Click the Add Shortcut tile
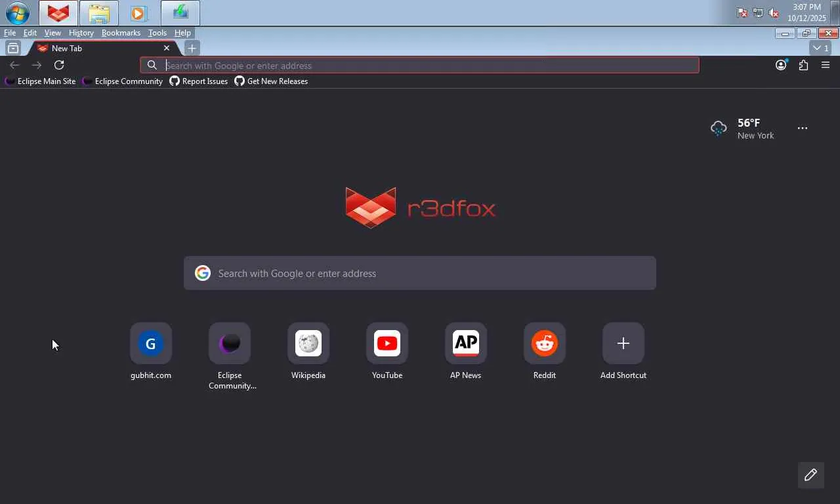Viewport: 840px width, 504px height. (623, 352)
